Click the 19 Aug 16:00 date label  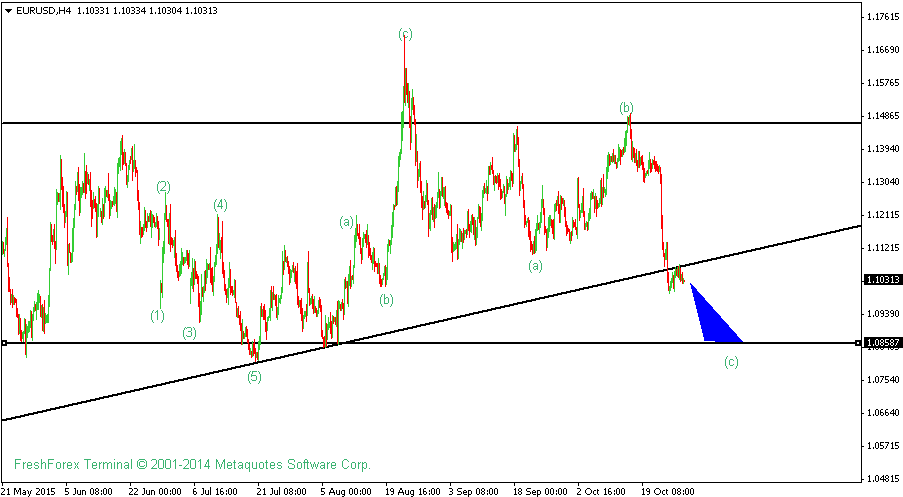413,491
